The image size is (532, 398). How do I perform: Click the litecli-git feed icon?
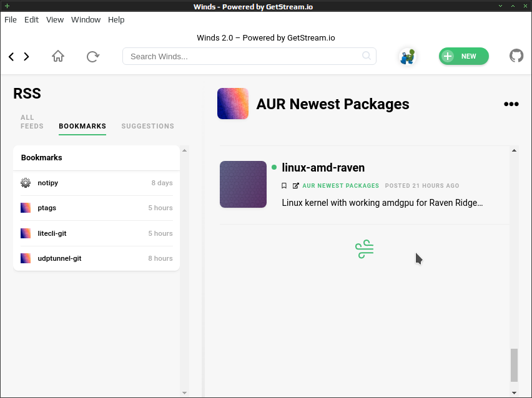pos(26,233)
